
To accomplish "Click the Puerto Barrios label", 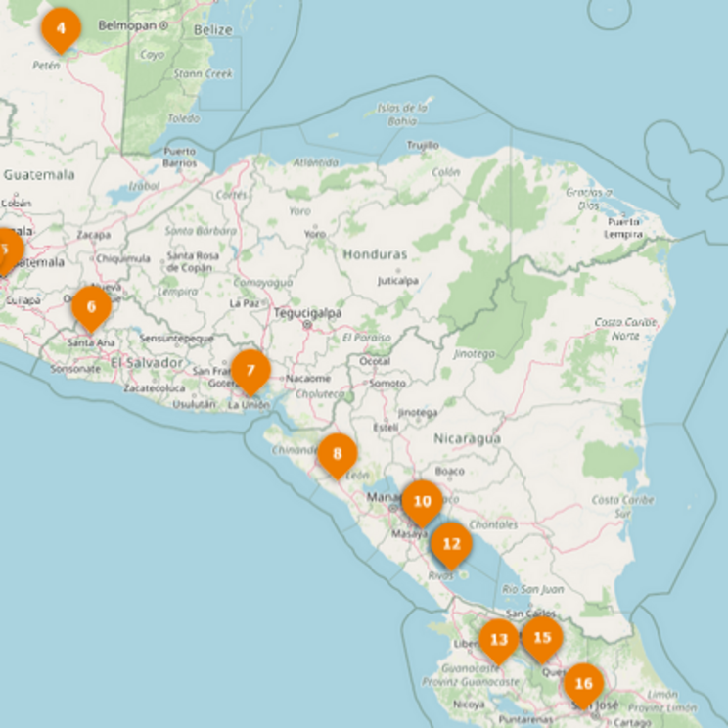I will 180,157.
